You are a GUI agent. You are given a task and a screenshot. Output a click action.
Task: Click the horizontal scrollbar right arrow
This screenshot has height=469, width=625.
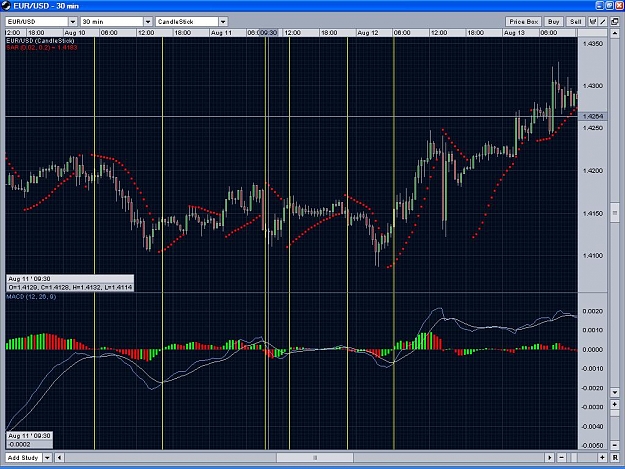[x=549, y=457]
